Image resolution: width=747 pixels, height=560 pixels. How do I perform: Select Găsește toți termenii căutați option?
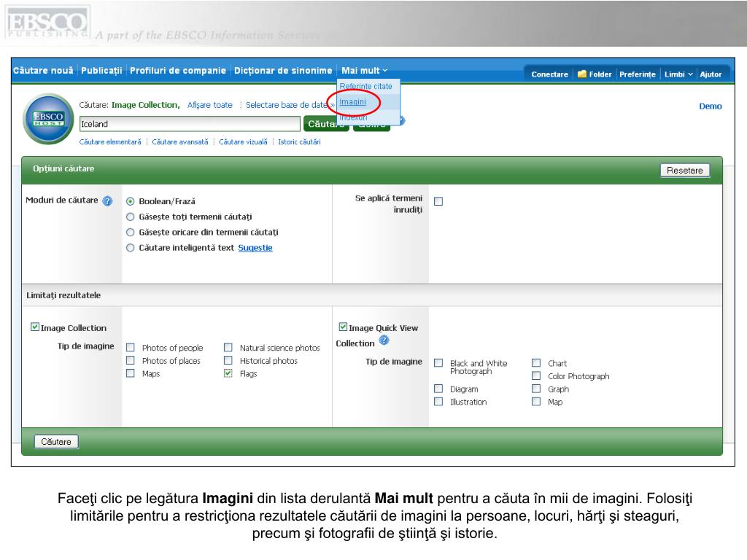click(x=130, y=217)
